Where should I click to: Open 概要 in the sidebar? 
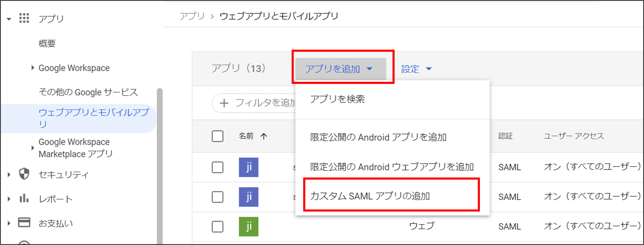[47, 44]
